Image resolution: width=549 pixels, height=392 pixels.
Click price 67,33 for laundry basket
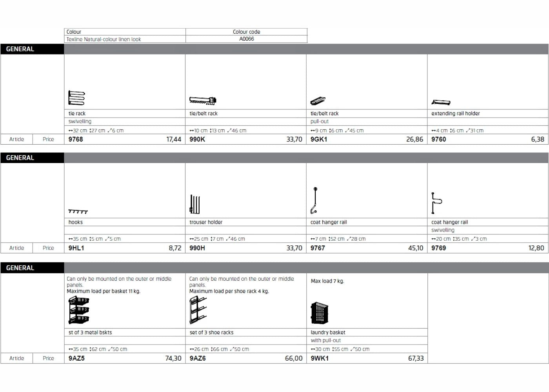point(416,358)
